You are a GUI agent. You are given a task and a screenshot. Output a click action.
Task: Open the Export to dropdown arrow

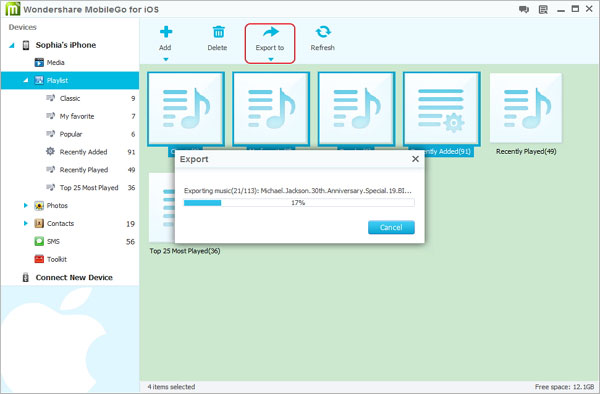coord(271,59)
